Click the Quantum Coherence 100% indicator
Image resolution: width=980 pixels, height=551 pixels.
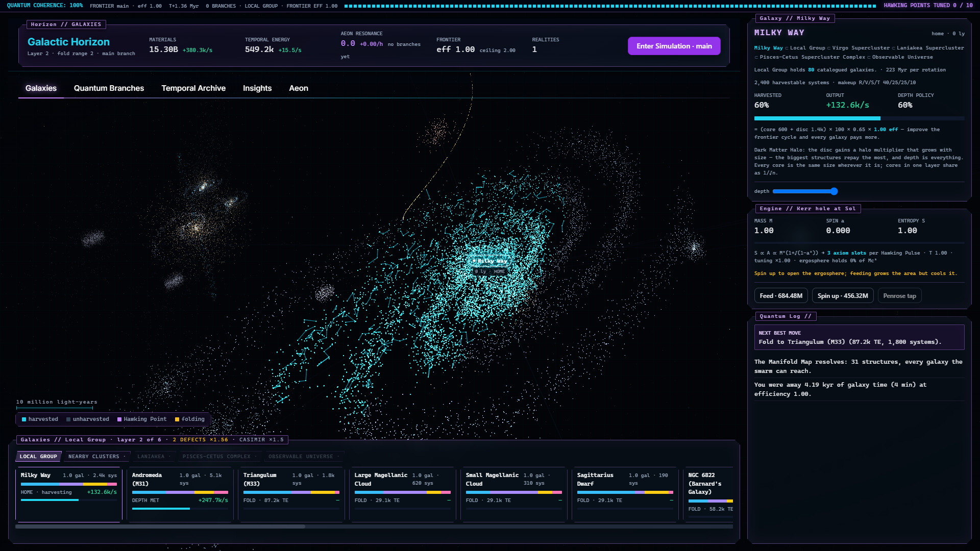tap(45, 6)
